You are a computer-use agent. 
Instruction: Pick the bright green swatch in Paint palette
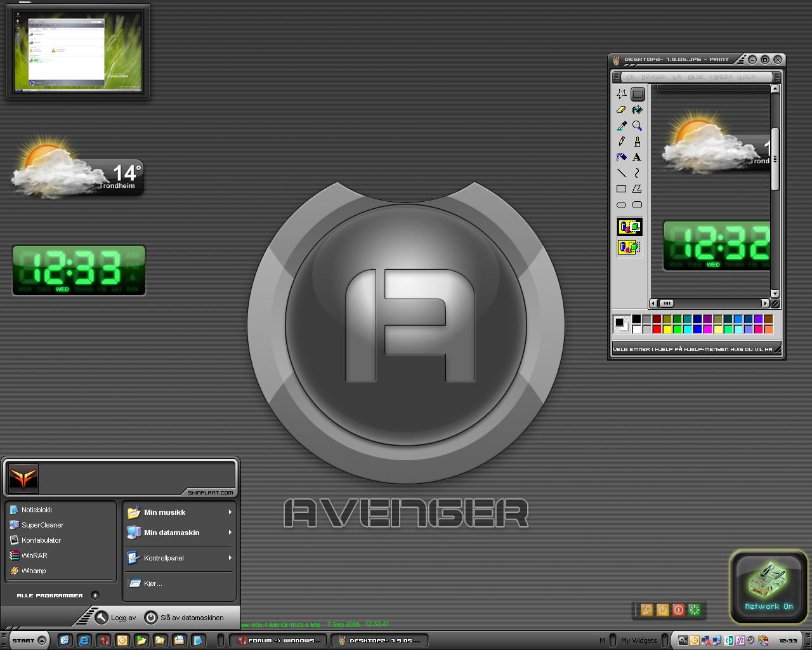point(677,329)
